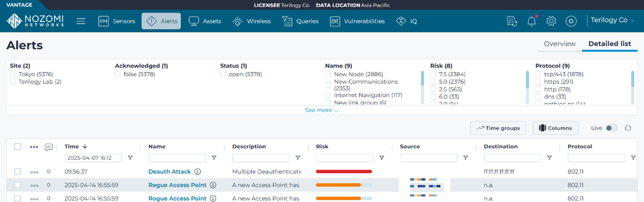Open filter options for Time column
Screen dimensions: 644x202
point(130,158)
